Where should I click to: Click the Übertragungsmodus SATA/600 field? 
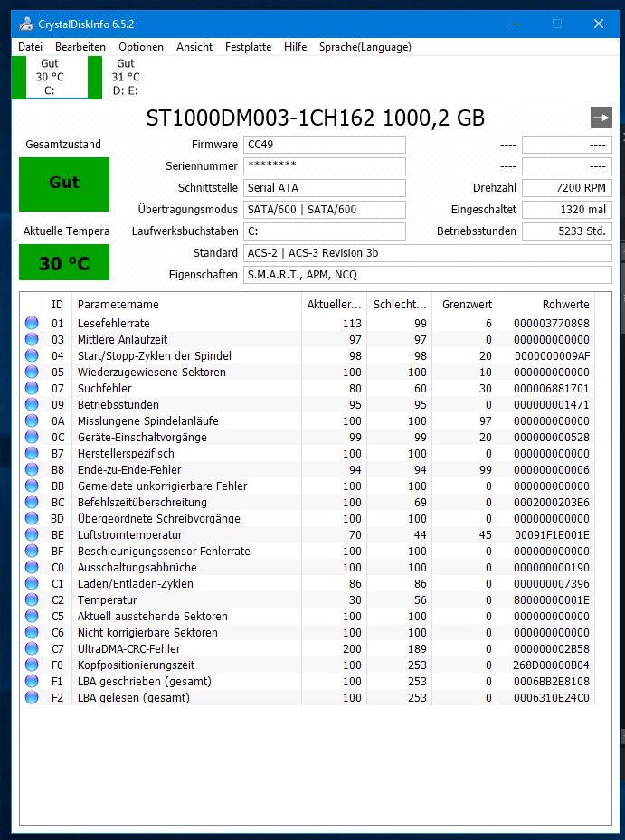click(x=325, y=210)
